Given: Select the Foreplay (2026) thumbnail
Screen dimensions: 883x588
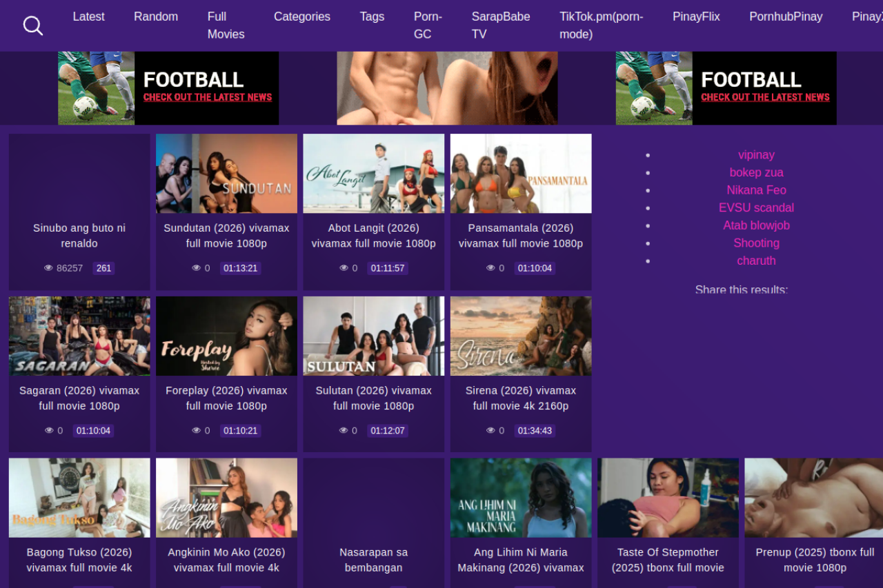Looking at the screenshot, I should click(226, 336).
